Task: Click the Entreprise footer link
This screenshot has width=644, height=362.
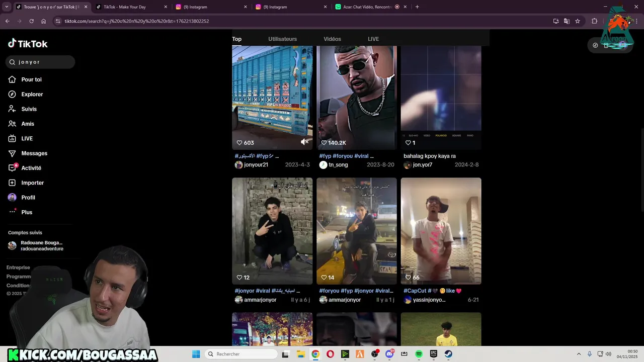Action: (x=18, y=267)
